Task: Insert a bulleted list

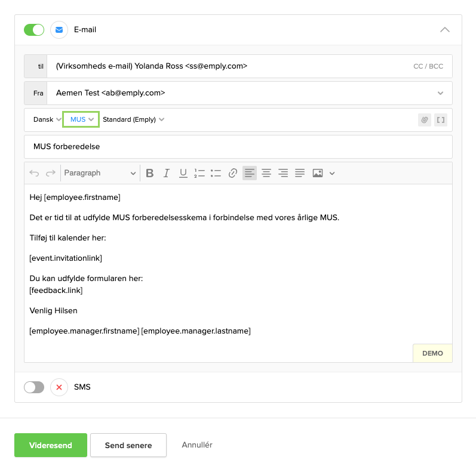Action: coord(216,173)
